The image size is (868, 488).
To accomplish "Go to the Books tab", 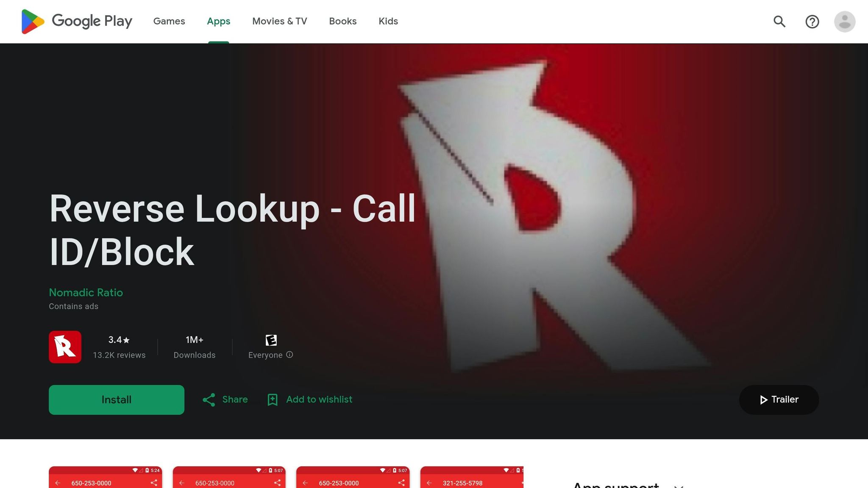I will click(x=342, y=21).
